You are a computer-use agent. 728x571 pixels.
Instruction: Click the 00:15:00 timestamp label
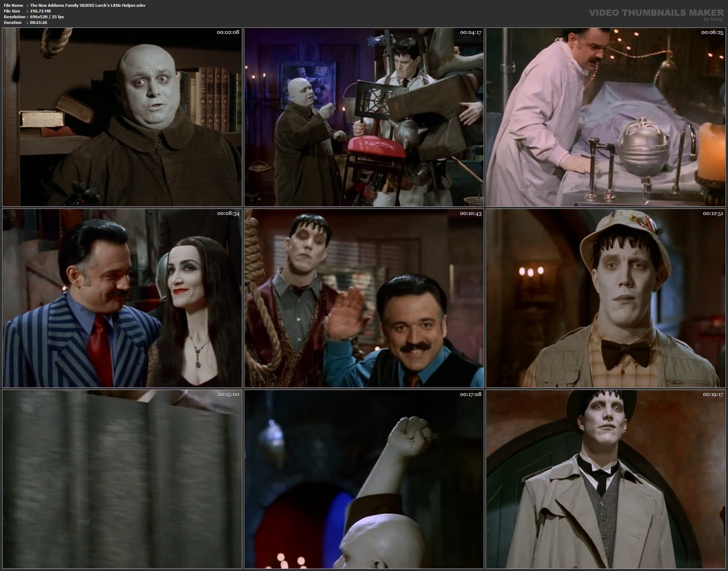click(x=228, y=395)
